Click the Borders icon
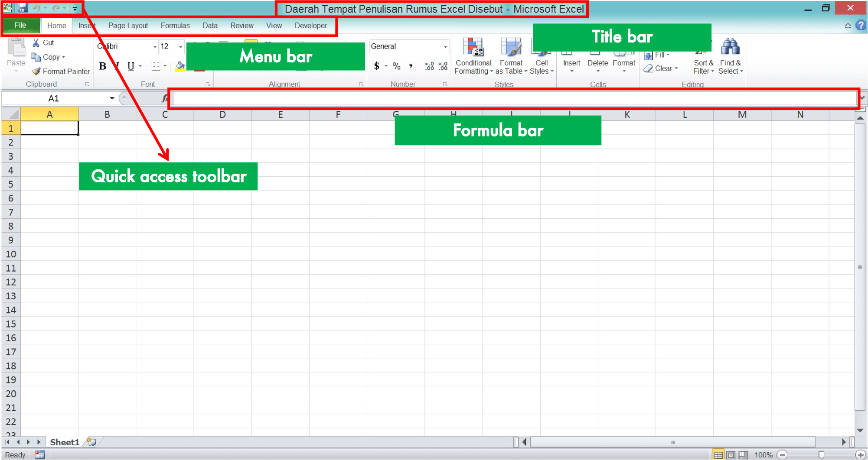The height and width of the screenshot is (460, 868). pyautogui.click(x=156, y=66)
